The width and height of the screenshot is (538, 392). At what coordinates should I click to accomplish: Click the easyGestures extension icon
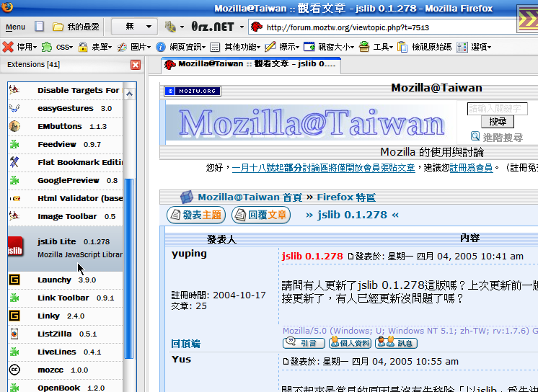14,108
